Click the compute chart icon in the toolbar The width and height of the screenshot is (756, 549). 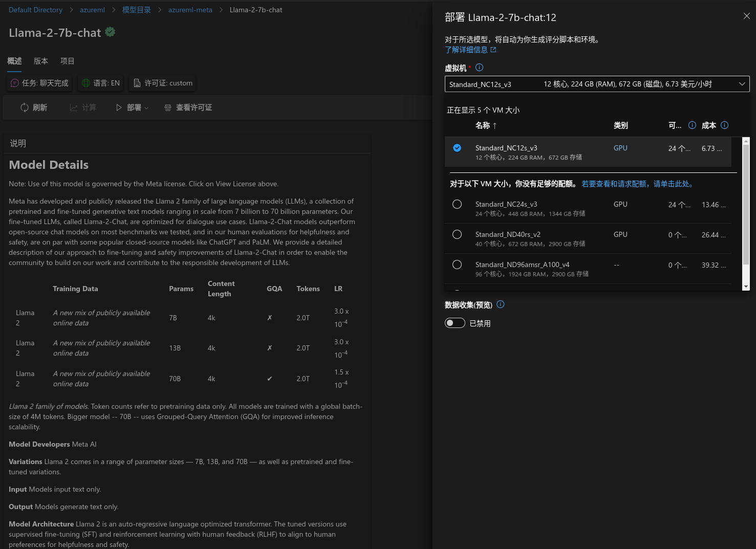click(74, 107)
